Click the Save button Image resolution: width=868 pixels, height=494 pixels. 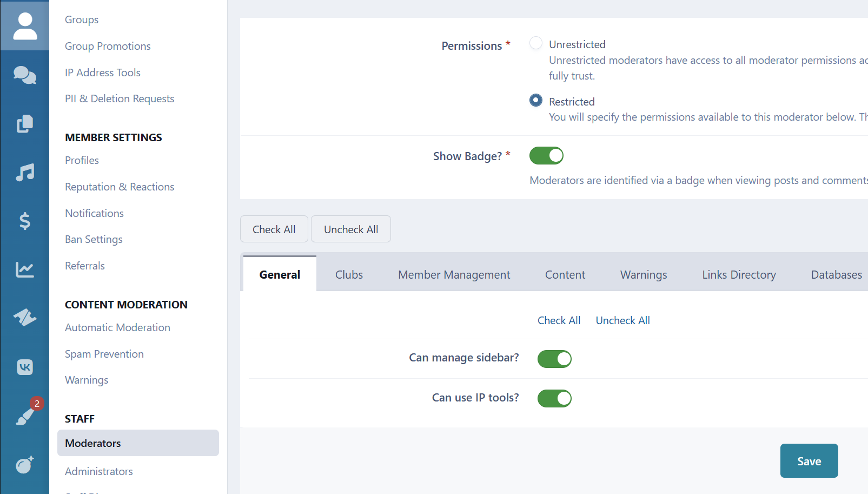[809, 461]
